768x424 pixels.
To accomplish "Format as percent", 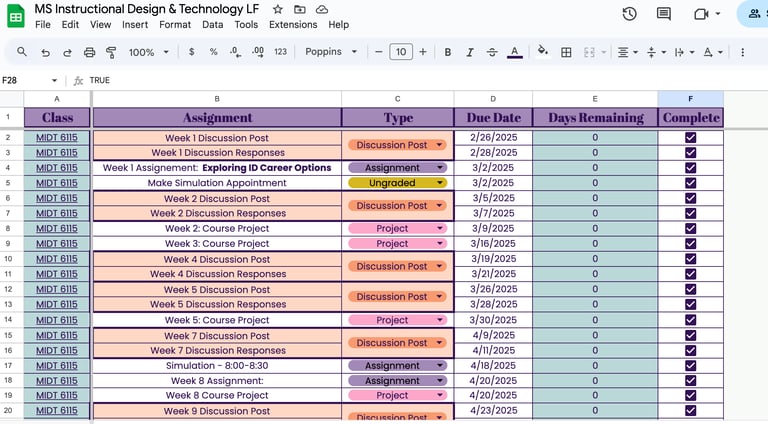I will 214,51.
